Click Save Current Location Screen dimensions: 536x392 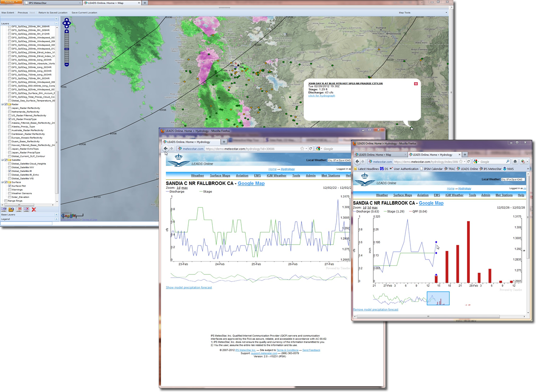[84, 13]
